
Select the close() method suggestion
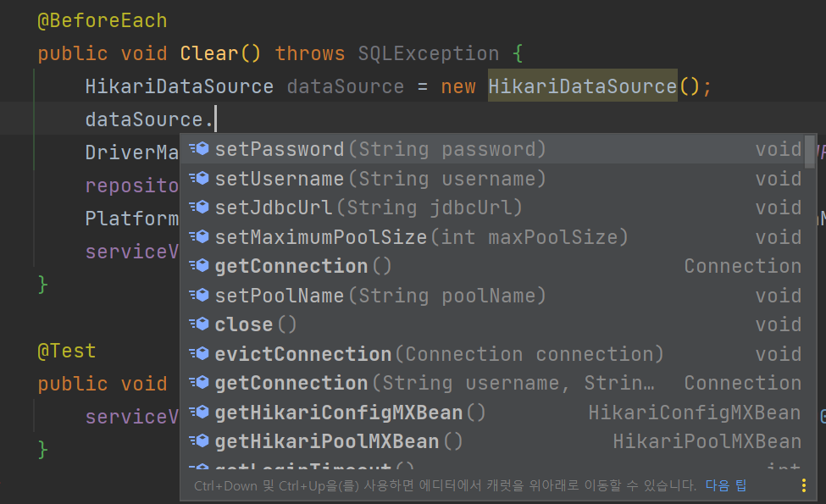492,324
